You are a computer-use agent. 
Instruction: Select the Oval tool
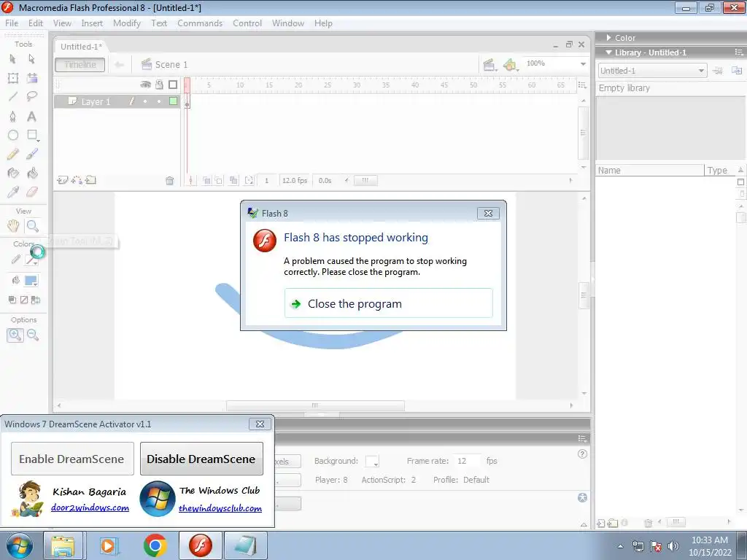(13, 135)
